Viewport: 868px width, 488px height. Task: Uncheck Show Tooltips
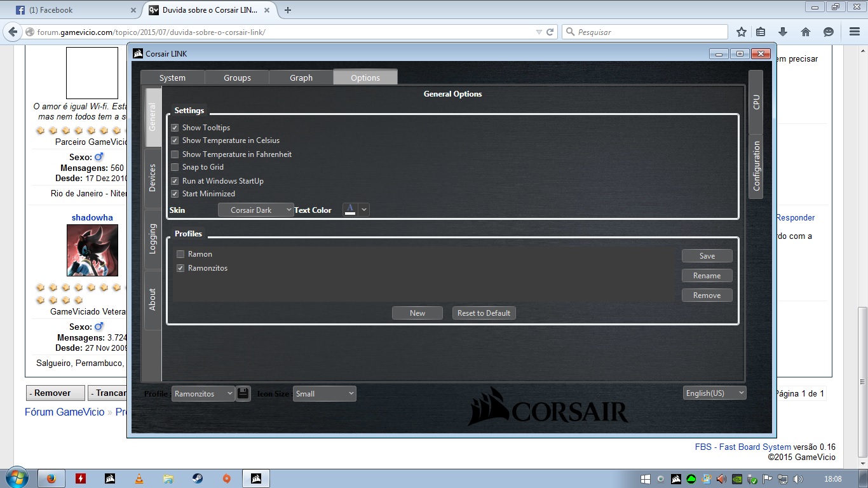(175, 128)
